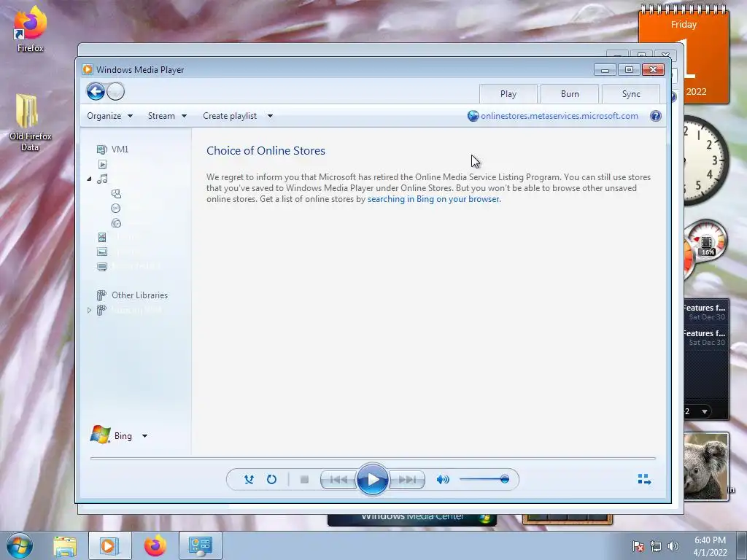Click the Stop button
Image resolution: width=747 pixels, height=560 pixels.
point(304,479)
